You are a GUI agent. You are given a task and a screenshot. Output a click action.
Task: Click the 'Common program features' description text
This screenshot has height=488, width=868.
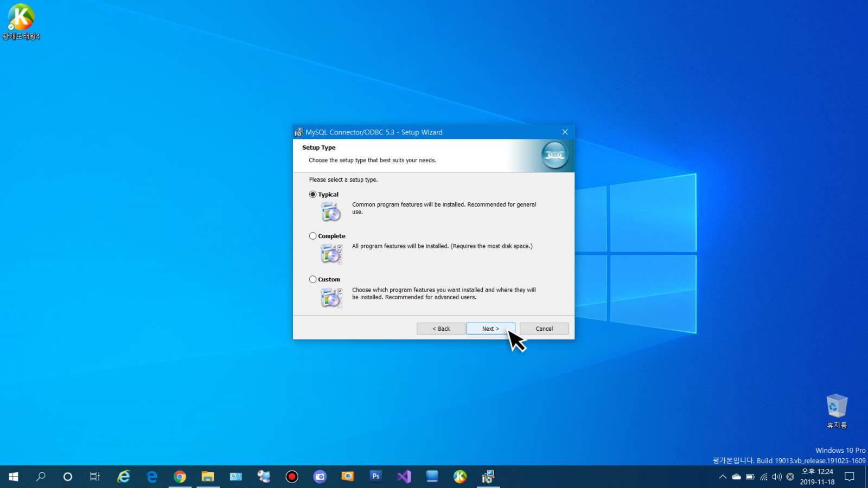[444, 208]
